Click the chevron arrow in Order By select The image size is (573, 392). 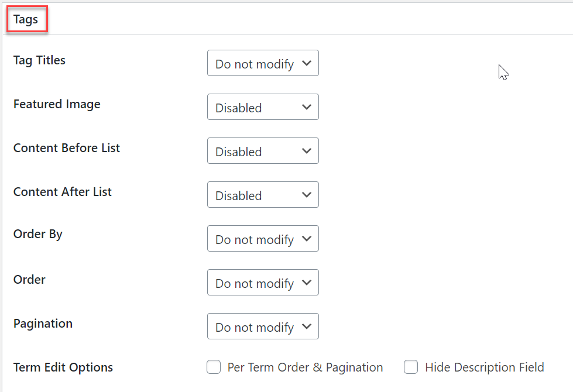click(x=307, y=239)
